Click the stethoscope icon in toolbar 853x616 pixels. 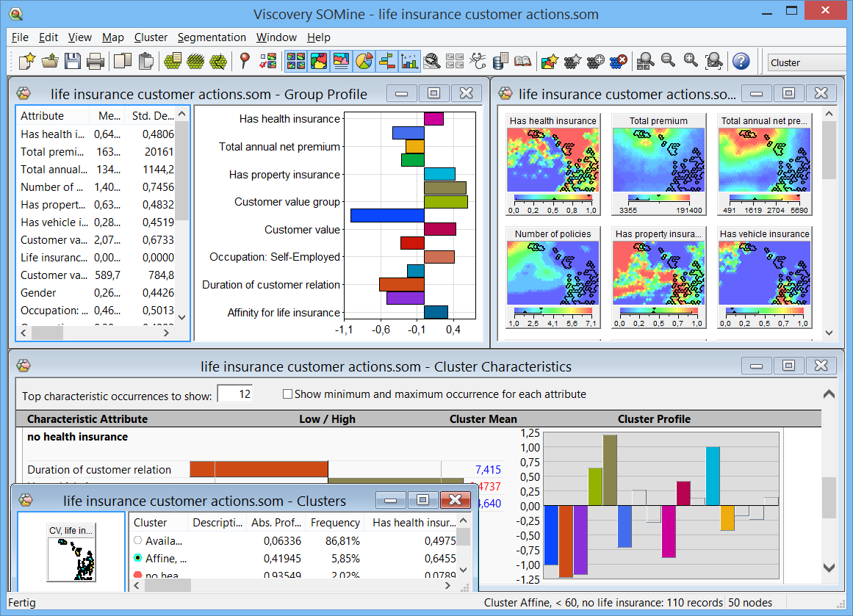coord(478,62)
